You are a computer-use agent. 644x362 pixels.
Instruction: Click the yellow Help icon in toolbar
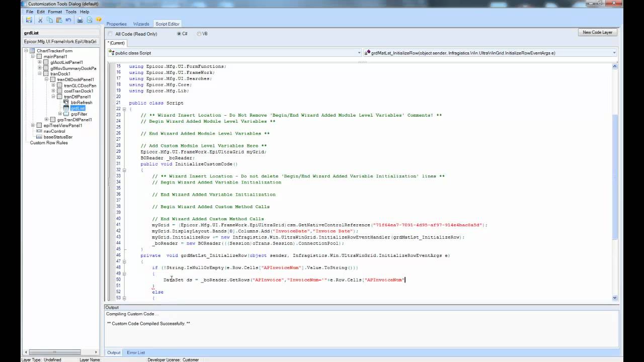(99, 20)
